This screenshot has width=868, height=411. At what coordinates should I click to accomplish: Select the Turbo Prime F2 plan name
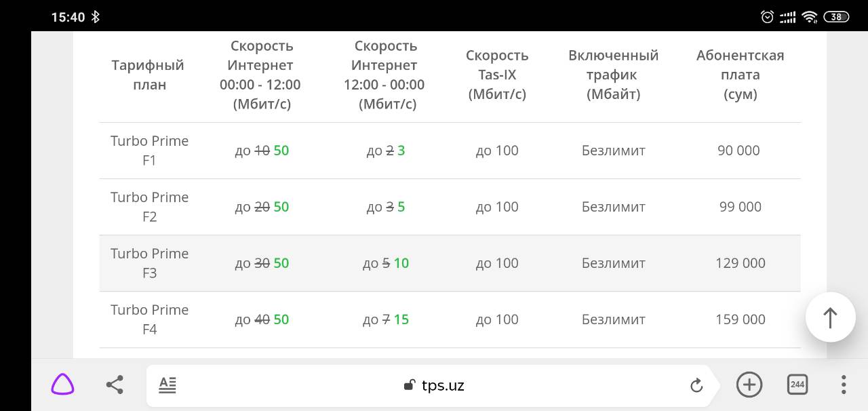point(150,207)
